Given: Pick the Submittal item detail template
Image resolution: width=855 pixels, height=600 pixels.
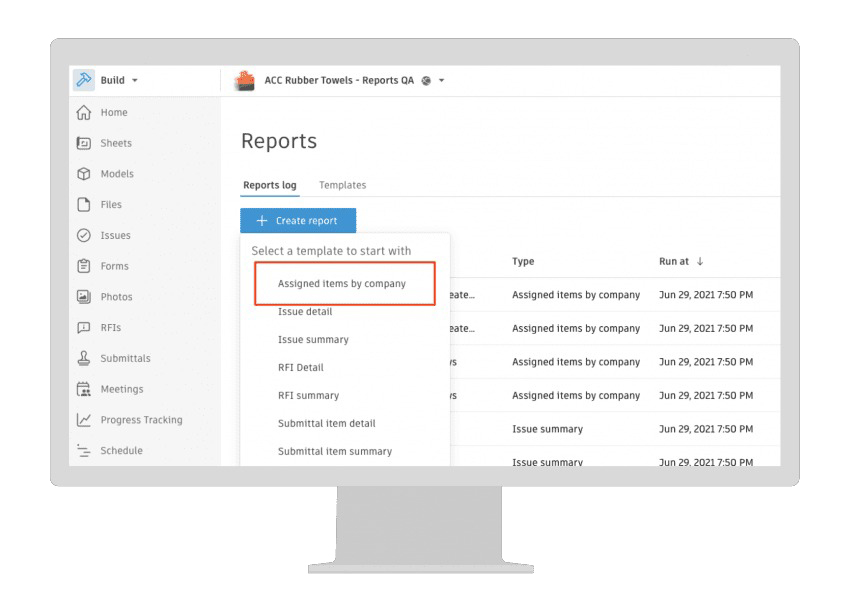Looking at the screenshot, I should tap(327, 423).
